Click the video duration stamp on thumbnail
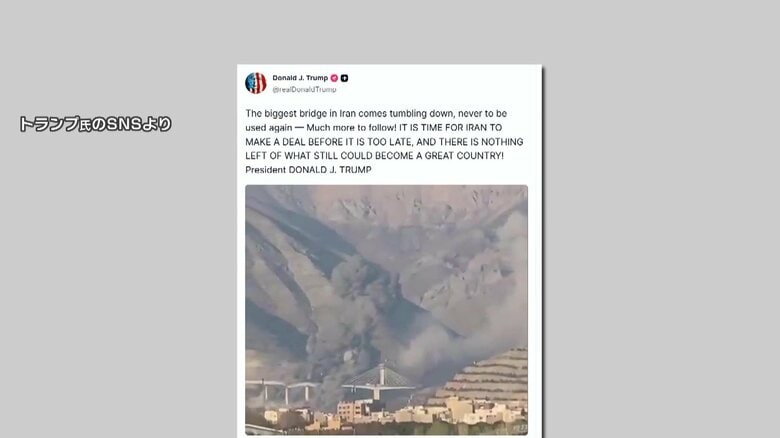780x438 pixels. (519, 428)
